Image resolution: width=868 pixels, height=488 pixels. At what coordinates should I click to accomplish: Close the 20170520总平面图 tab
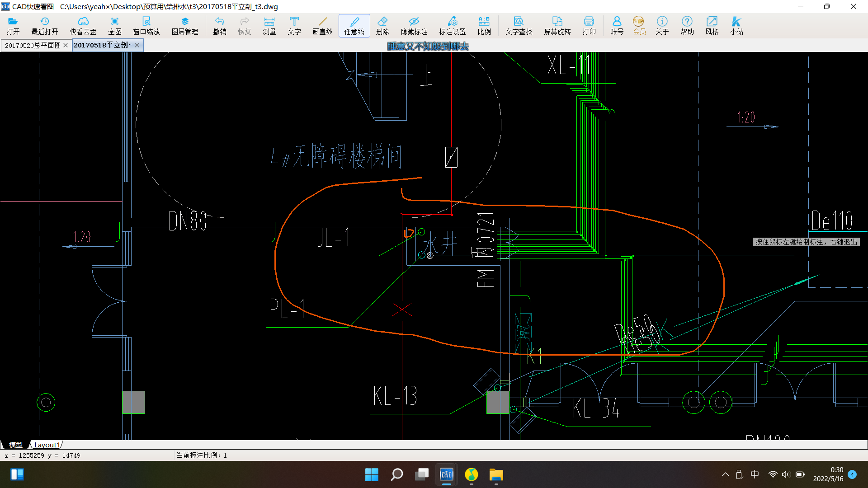pyautogui.click(x=66, y=45)
